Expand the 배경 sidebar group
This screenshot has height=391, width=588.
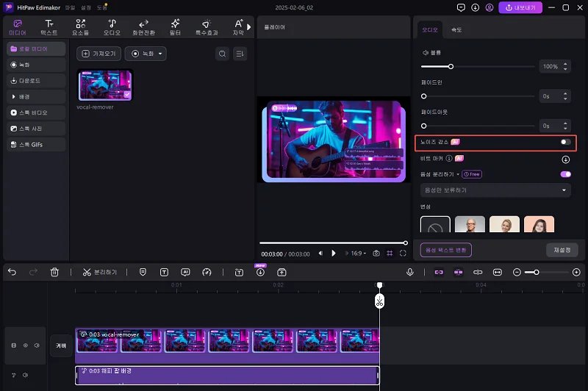(x=36, y=97)
